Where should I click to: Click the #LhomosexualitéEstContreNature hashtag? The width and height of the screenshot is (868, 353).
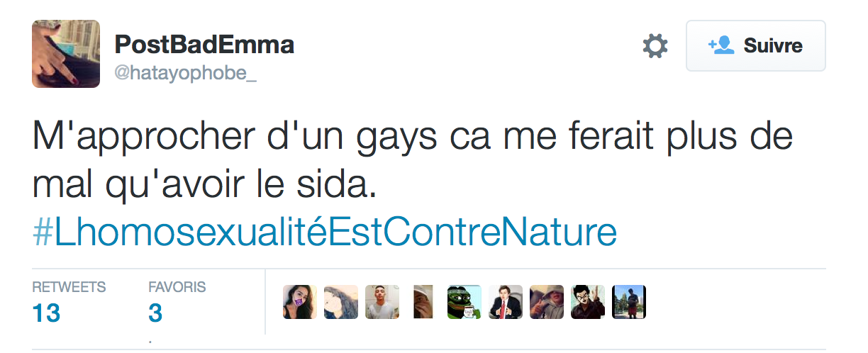(x=324, y=233)
